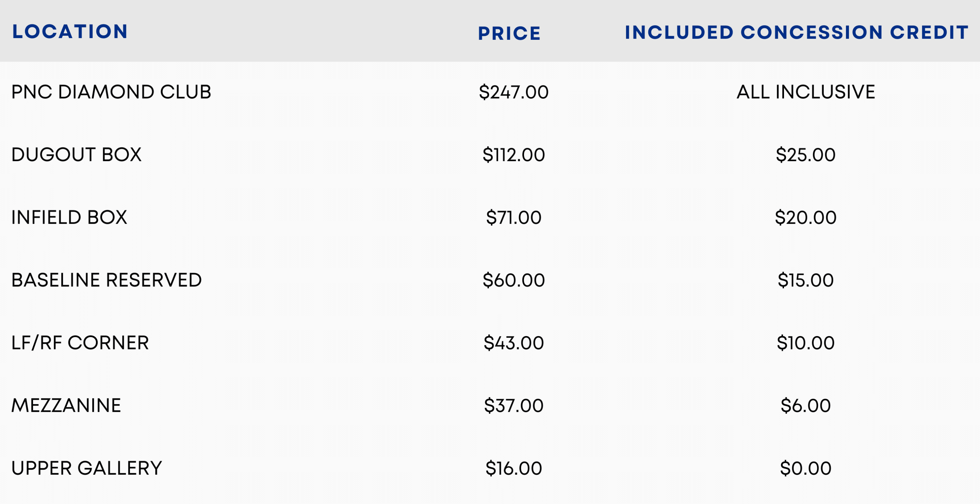980x504 pixels.
Task: Click the $43.00 price
Action: tap(513, 343)
